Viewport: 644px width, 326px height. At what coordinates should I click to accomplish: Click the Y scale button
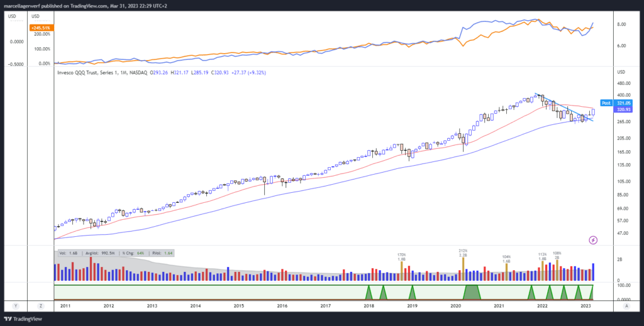[16, 306]
